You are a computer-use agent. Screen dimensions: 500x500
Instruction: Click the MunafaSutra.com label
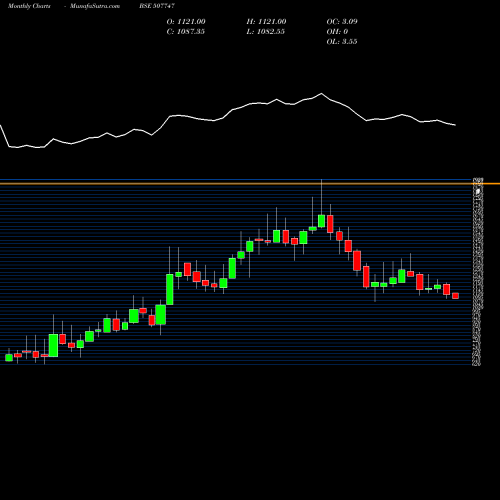[95, 6]
